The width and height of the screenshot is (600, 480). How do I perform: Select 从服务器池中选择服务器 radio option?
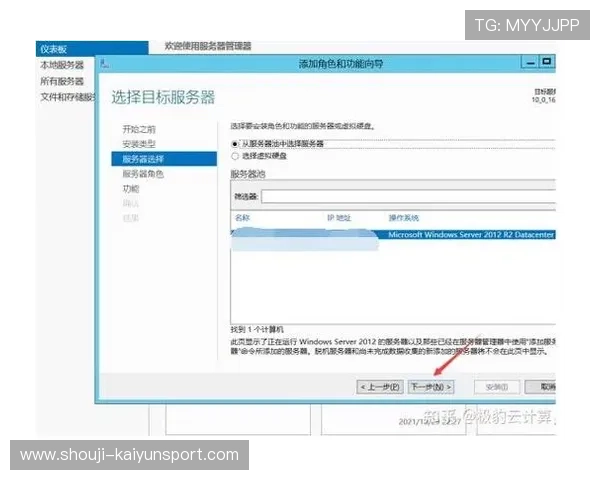pos(235,144)
